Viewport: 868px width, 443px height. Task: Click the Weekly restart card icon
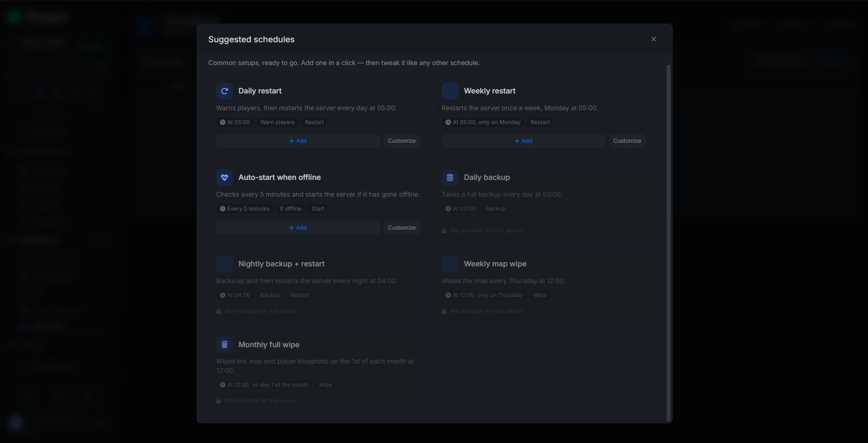(x=450, y=91)
